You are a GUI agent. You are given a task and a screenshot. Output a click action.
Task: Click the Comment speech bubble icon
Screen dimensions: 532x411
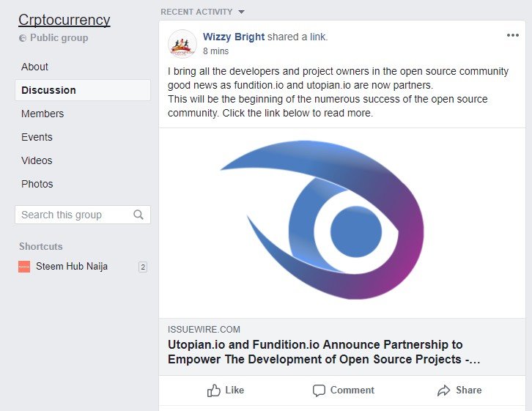(x=319, y=390)
